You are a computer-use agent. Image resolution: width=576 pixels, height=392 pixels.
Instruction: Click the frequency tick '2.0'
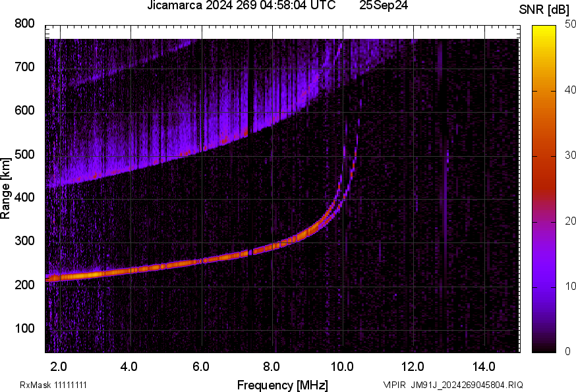click(x=59, y=367)
